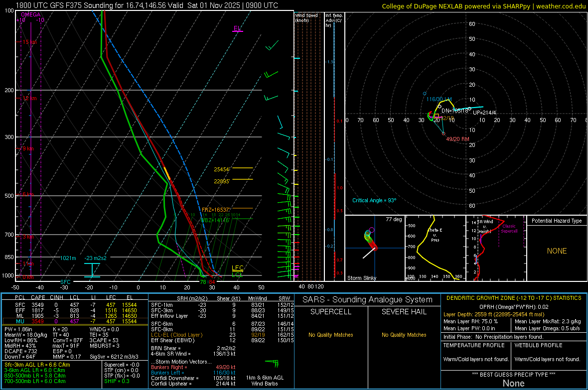Click the STP (cin) = 0.0 value

(x=121, y=370)
